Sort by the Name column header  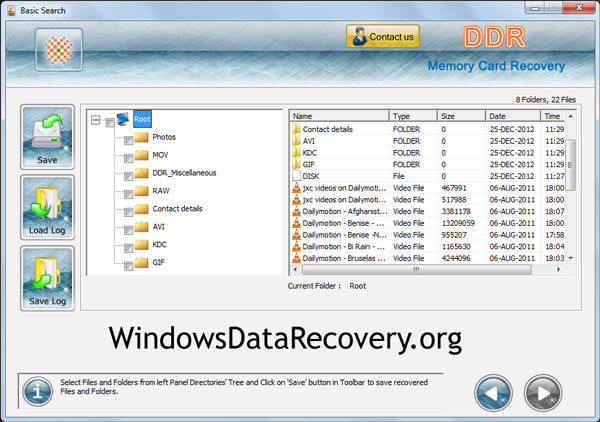[x=340, y=116]
